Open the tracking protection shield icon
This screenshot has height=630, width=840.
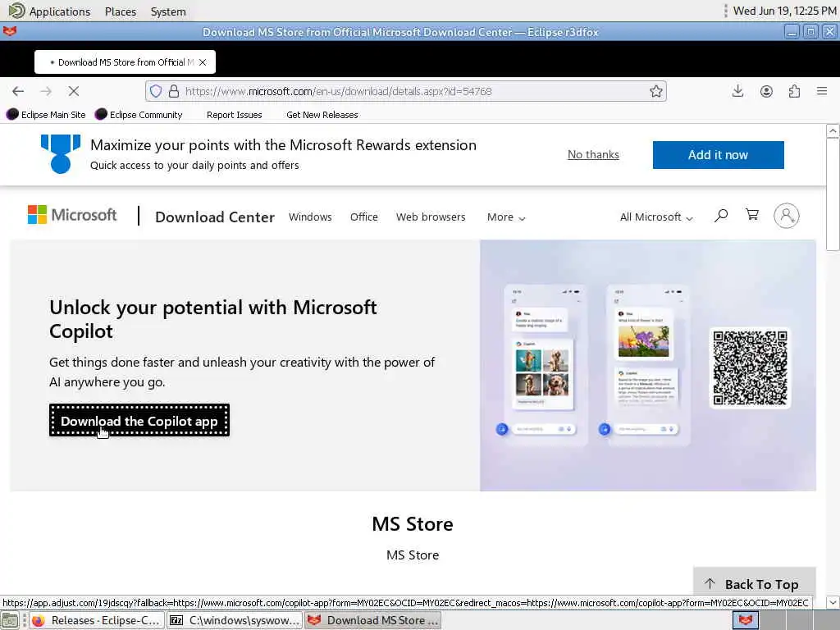pos(155,91)
